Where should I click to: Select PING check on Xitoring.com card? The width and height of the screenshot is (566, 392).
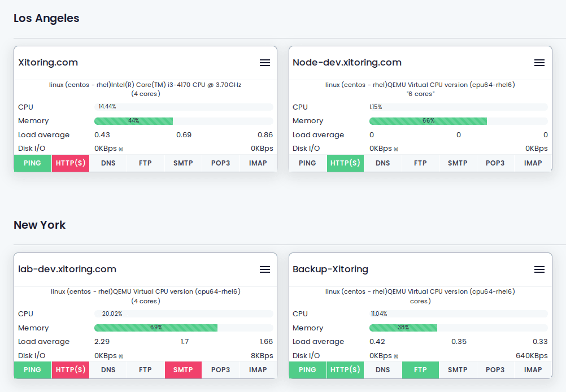(x=33, y=163)
